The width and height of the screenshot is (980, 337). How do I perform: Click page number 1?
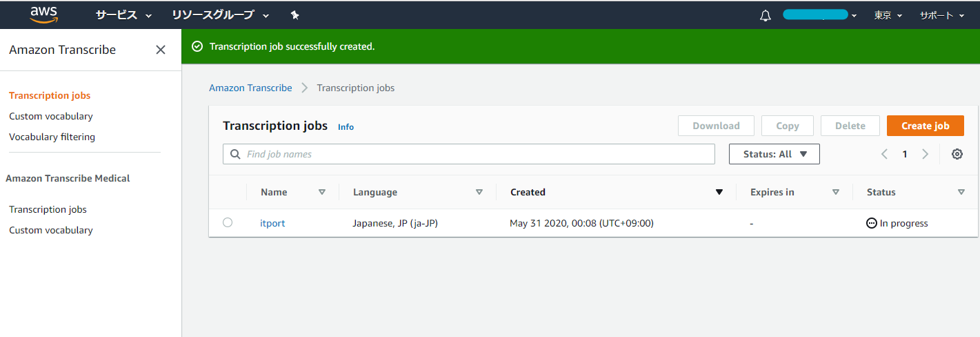pyautogui.click(x=905, y=154)
